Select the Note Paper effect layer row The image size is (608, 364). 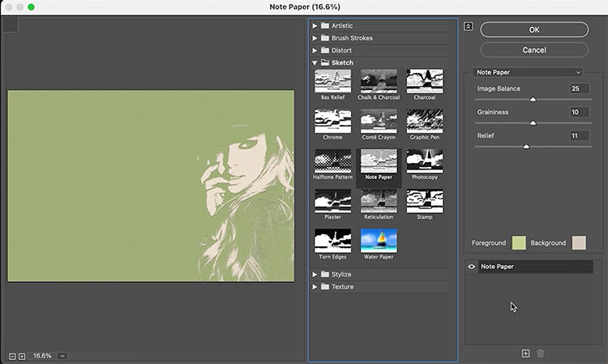tap(535, 267)
